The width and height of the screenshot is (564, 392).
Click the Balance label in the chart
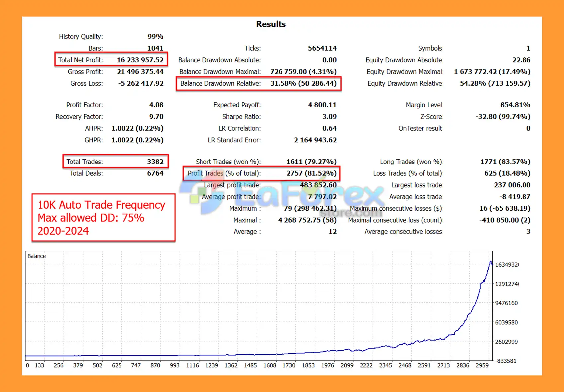pyautogui.click(x=37, y=256)
